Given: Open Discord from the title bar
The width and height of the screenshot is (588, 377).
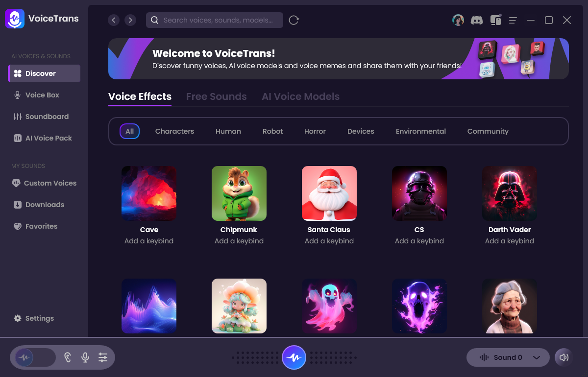Looking at the screenshot, I should point(476,20).
